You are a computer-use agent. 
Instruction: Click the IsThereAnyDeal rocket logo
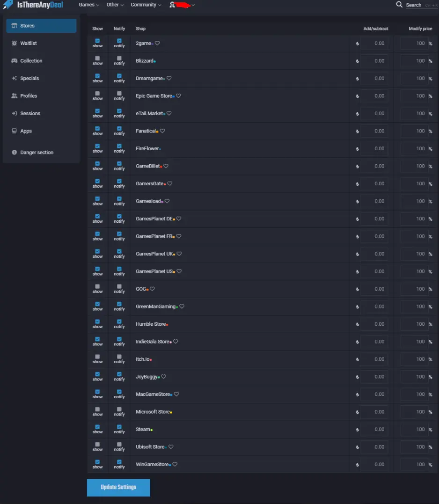8,5
